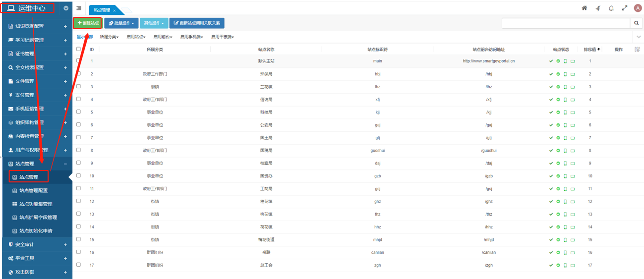Toggle sidebar with the hamburger menu icon
The image size is (644, 279).
(79, 8)
